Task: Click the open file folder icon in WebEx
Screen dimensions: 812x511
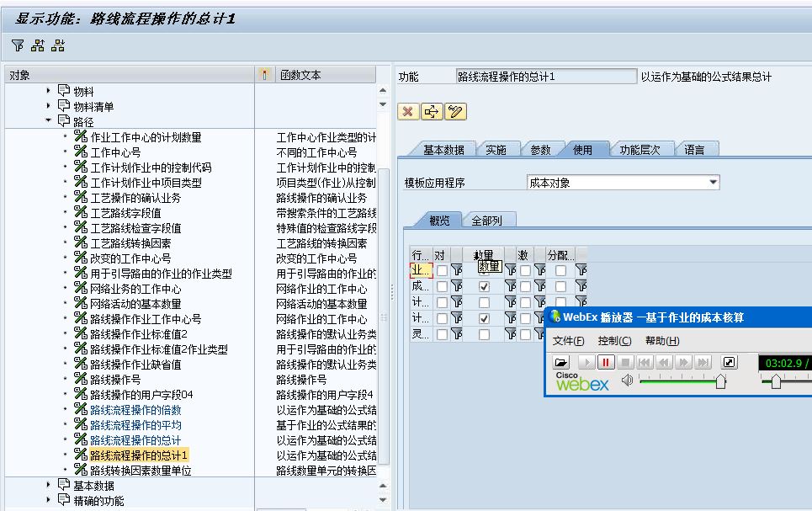Action: (x=561, y=362)
